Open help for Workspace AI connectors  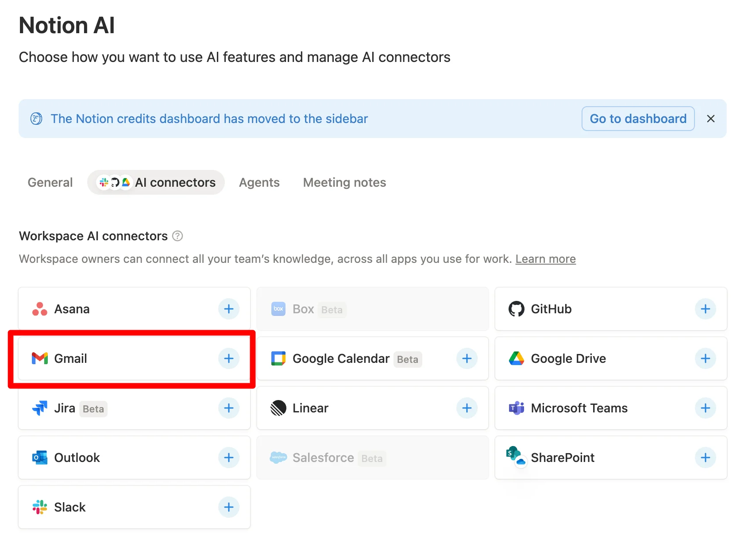pyautogui.click(x=177, y=236)
